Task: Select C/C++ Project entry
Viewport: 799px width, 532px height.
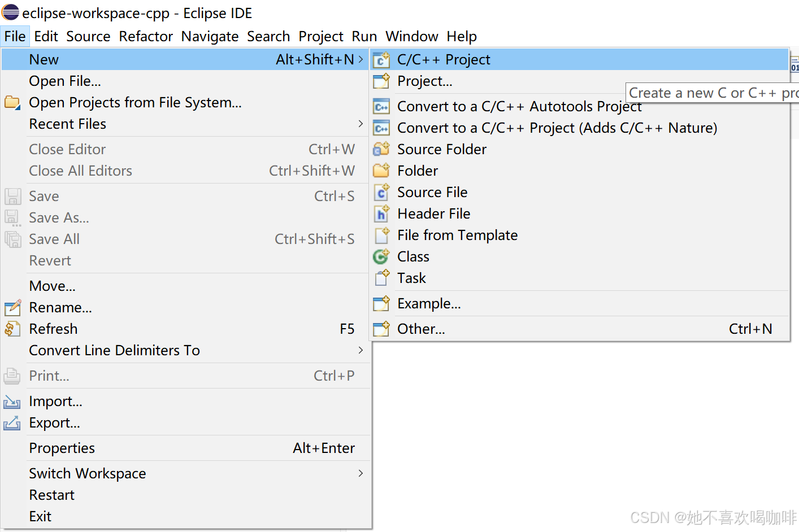Action: (x=579, y=59)
